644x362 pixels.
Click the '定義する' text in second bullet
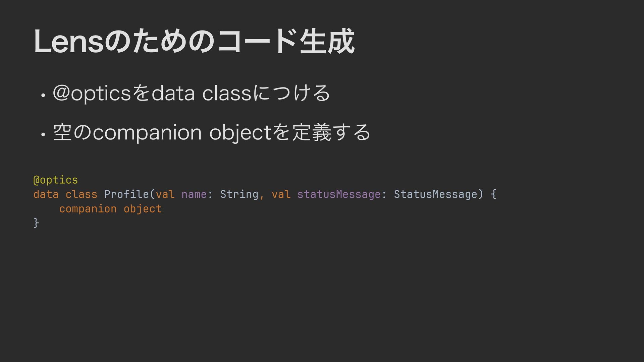pos(331,132)
